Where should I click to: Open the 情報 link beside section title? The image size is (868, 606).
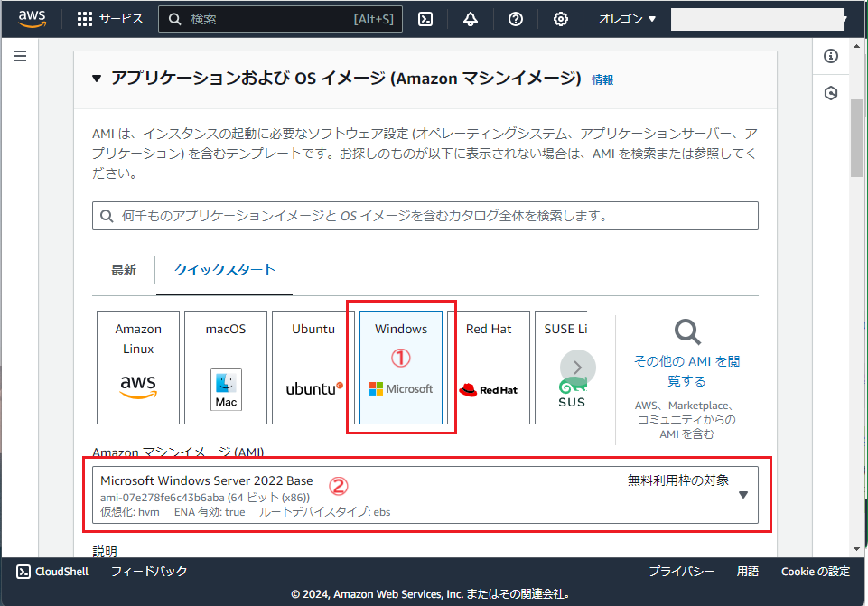coord(602,79)
